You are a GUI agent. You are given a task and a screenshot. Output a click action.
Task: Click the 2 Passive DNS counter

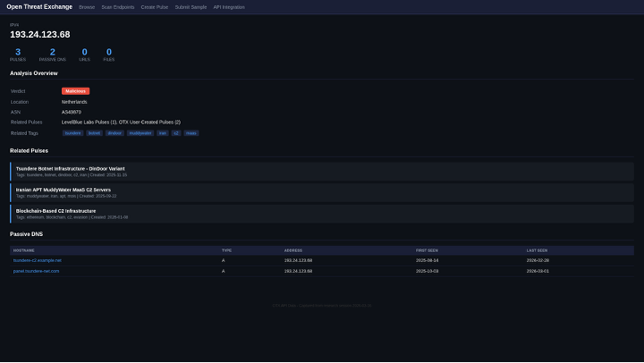(x=52, y=53)
